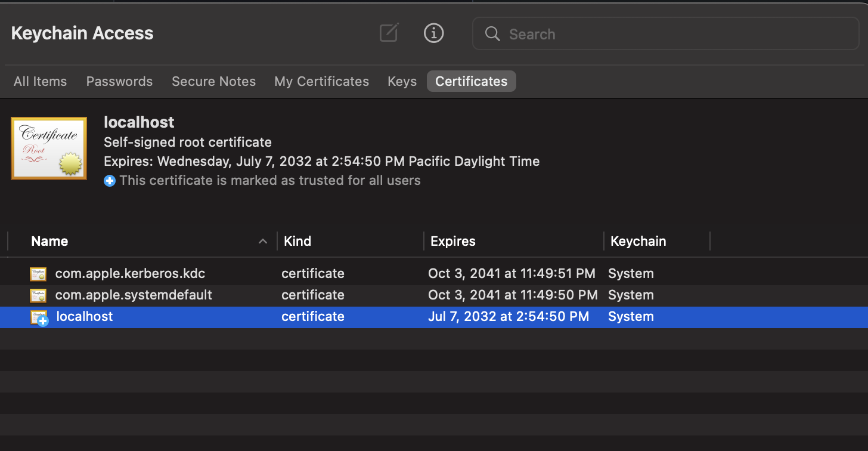Click the search magnifying glass icon
The width and height of the screenshot is (868, 451).
[492, 34]
